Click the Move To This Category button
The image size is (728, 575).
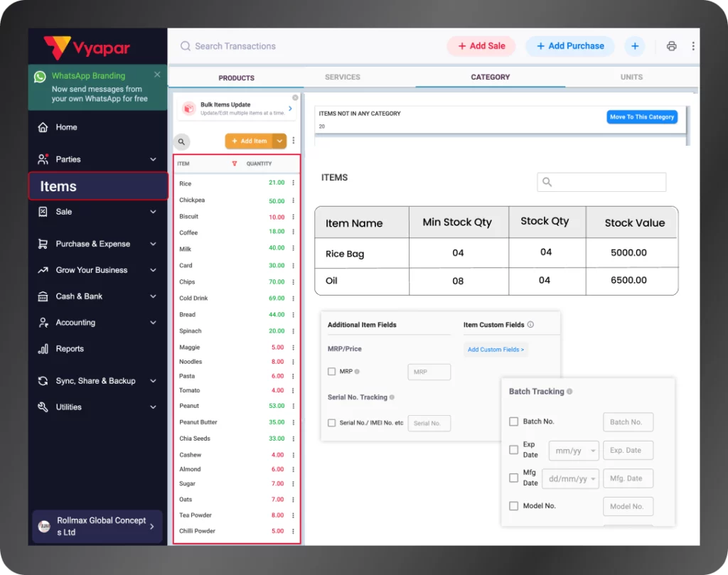coord(642,117)
